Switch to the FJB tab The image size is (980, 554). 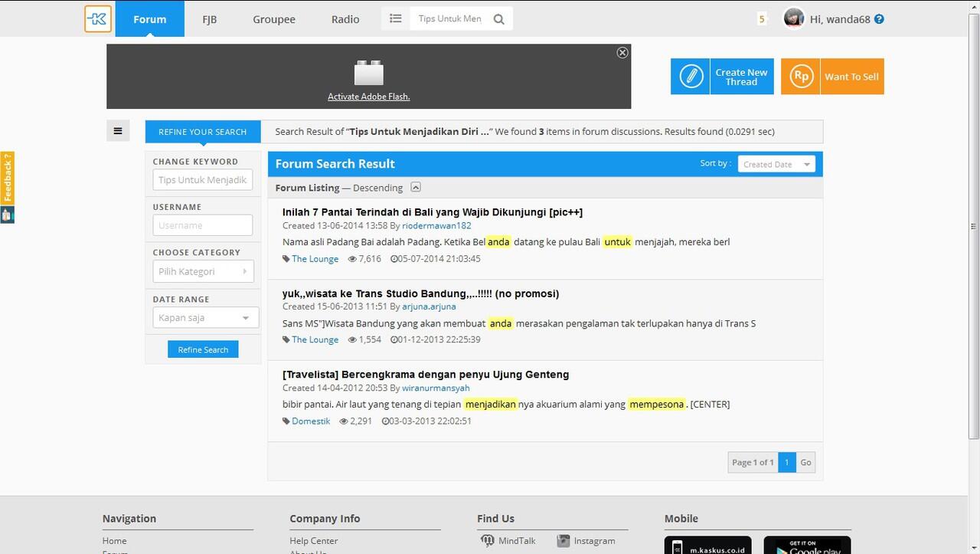pyautogui.click(x=209, y=19)
